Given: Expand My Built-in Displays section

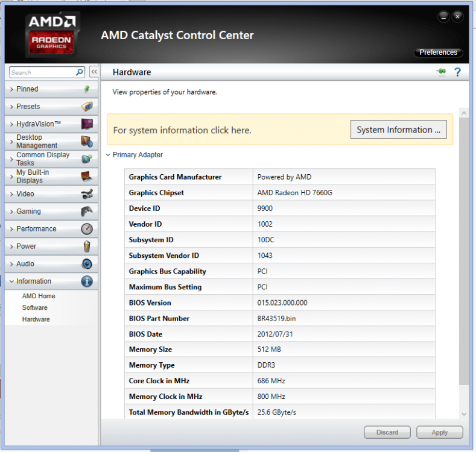Looking at the screenshot, I should [x=51, y=176].
